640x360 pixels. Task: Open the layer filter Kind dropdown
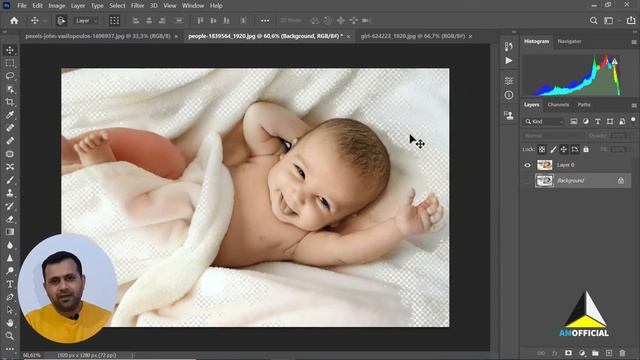point(544,122)
